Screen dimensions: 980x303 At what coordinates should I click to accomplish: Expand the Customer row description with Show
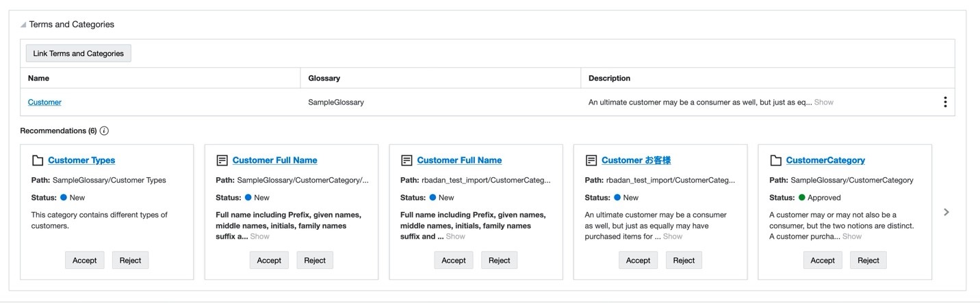pyautogui.click(x=824, y=102)
